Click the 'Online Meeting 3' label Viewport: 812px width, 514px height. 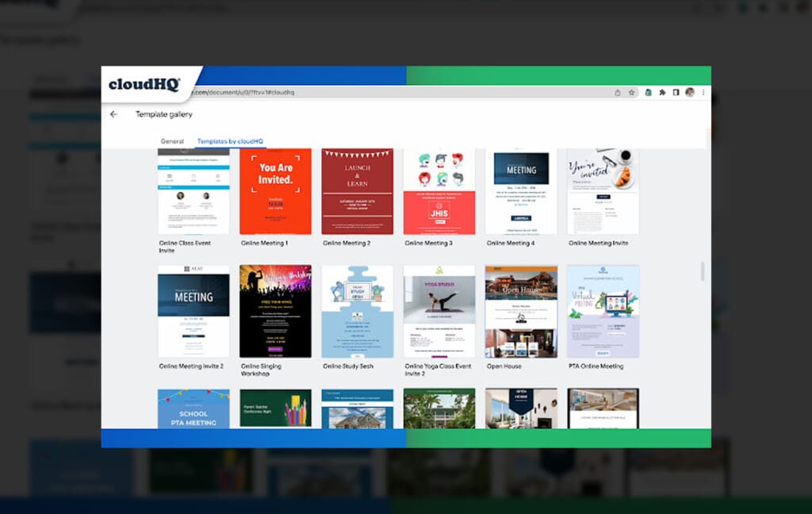428,243
